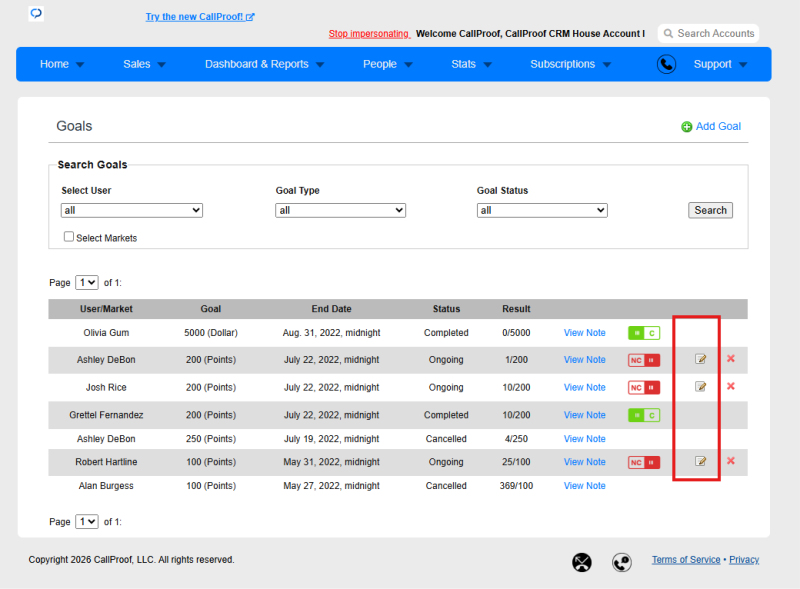Image resolution: width=800 pixels, height=589 pixels.
Task: Toggle Olivia Gum's goal completion switch
Action: pyautogui.click(x=644, y=333)
